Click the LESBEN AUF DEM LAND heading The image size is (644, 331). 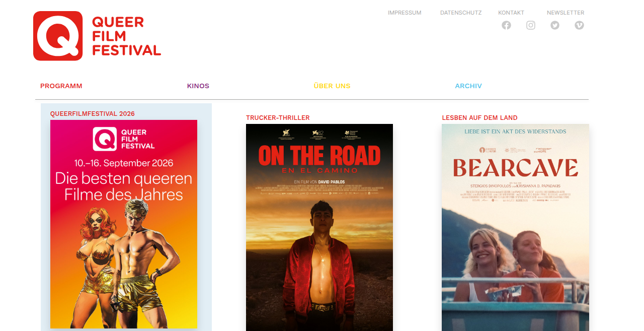480,118
